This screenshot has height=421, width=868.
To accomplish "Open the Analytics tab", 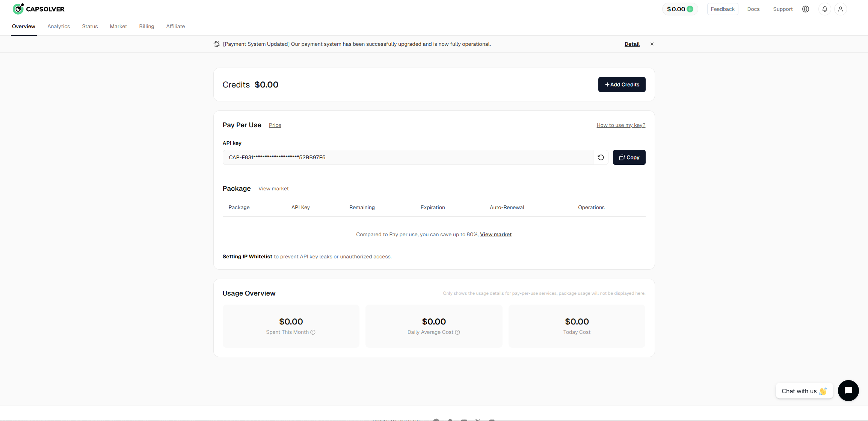I will (x=59, y=26).
